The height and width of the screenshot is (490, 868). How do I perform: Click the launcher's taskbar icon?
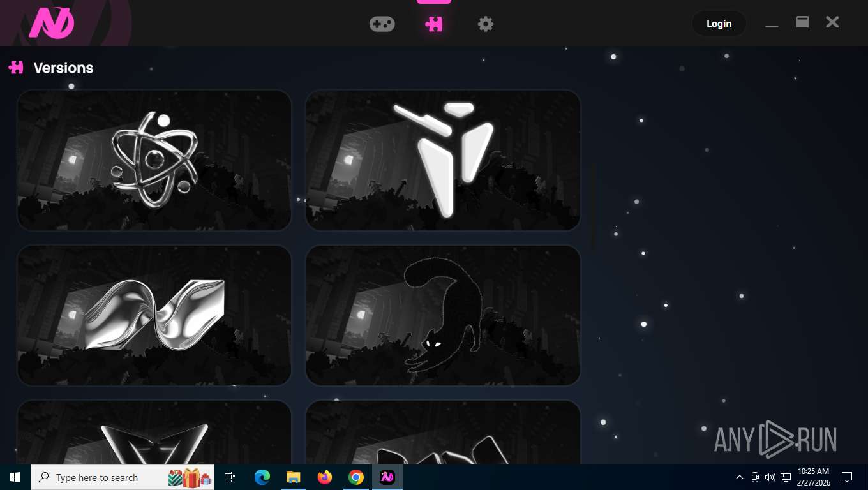coord(387,477)
